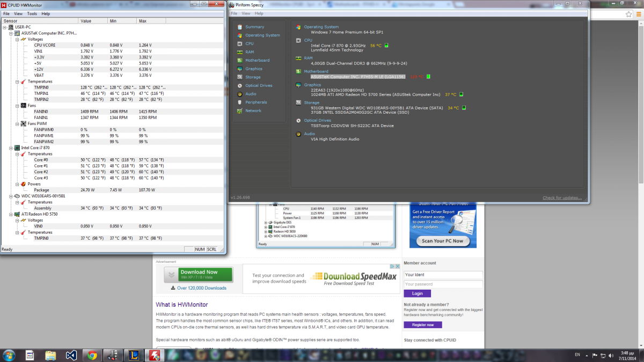Click Check for updates link in Speccy

(562, 198)
